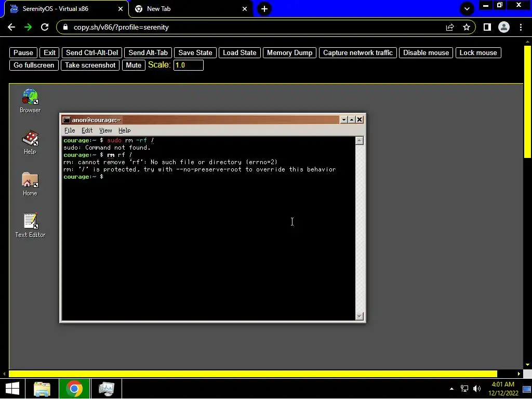Image resolution: width=532 pixels, height=399 pixels.
Task: Open the terminal File menu
Action: 70,130
